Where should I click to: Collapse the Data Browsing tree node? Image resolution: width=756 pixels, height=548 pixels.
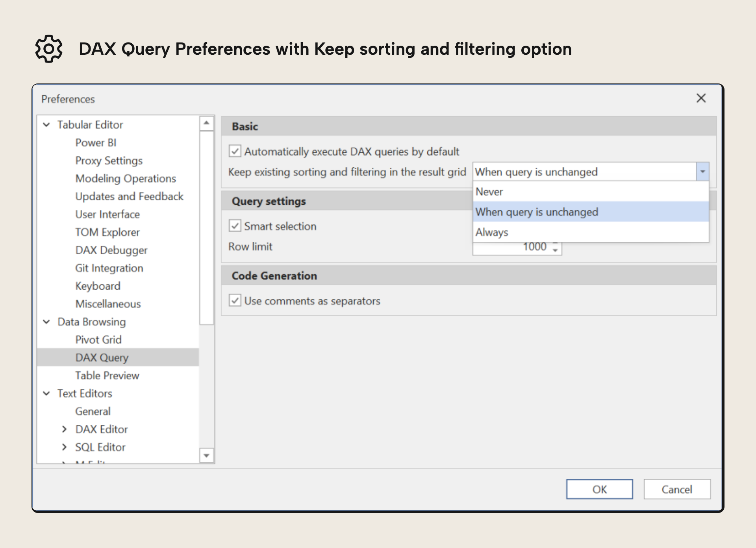[x=46, y=322]
